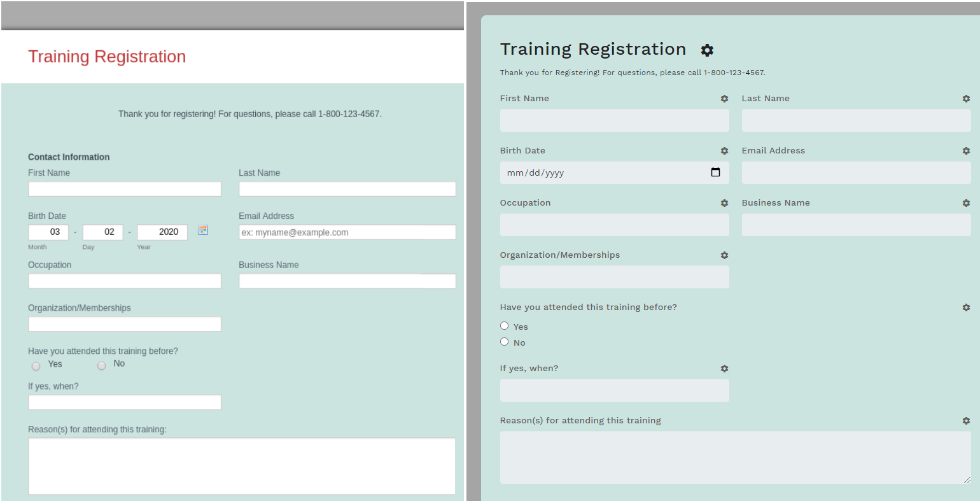980x501 pixels.
Task: Select No radio button in left form
Action: [101, 365]
